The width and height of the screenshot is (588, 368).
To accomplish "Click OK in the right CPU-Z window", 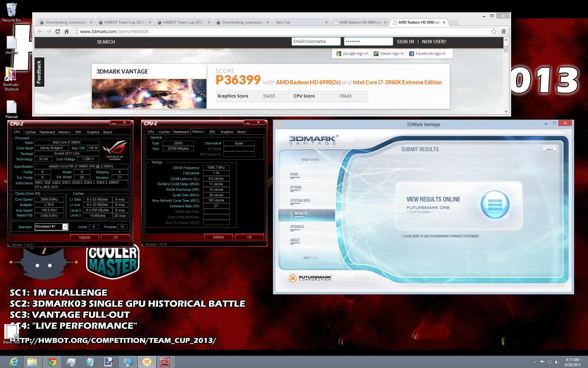I will [249, 237].
